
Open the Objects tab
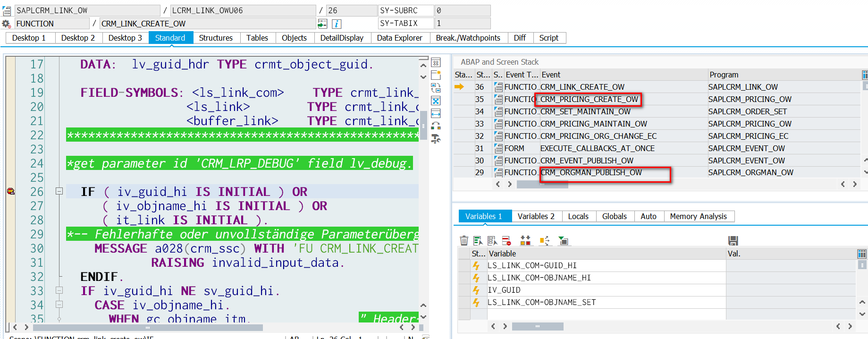coord(294,38)
